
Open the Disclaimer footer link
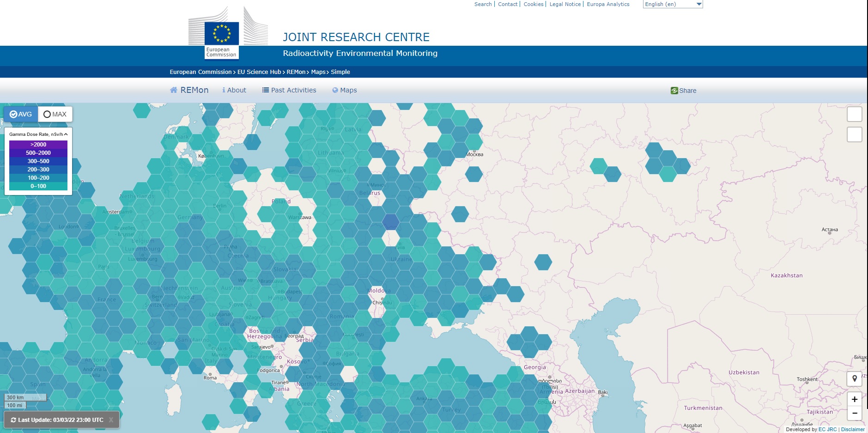853,429
